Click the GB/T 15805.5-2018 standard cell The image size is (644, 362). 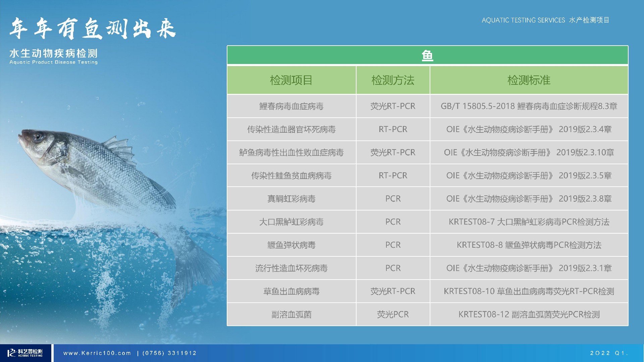click(x=529, y=106)
